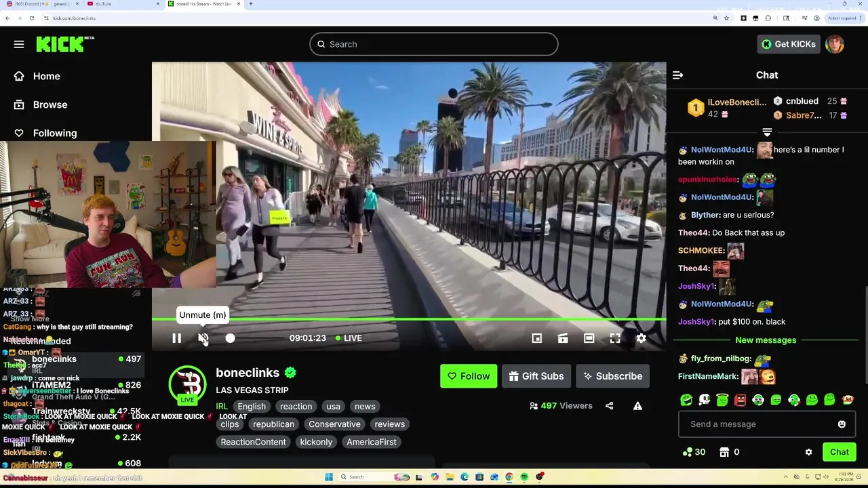Insert the first laughing green emote
Viewport: 868px width, 488px height.
pos(686,400)
